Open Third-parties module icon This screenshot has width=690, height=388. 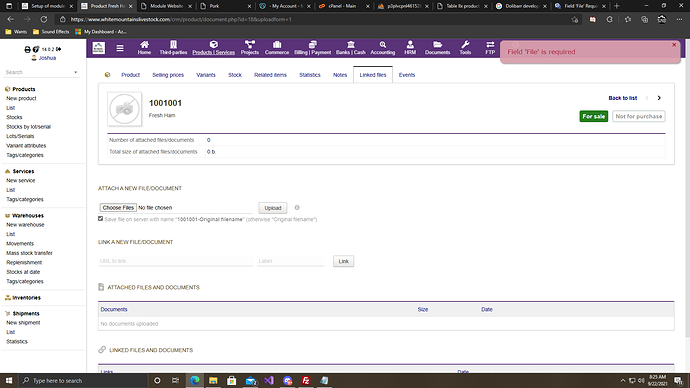(173, 44)
